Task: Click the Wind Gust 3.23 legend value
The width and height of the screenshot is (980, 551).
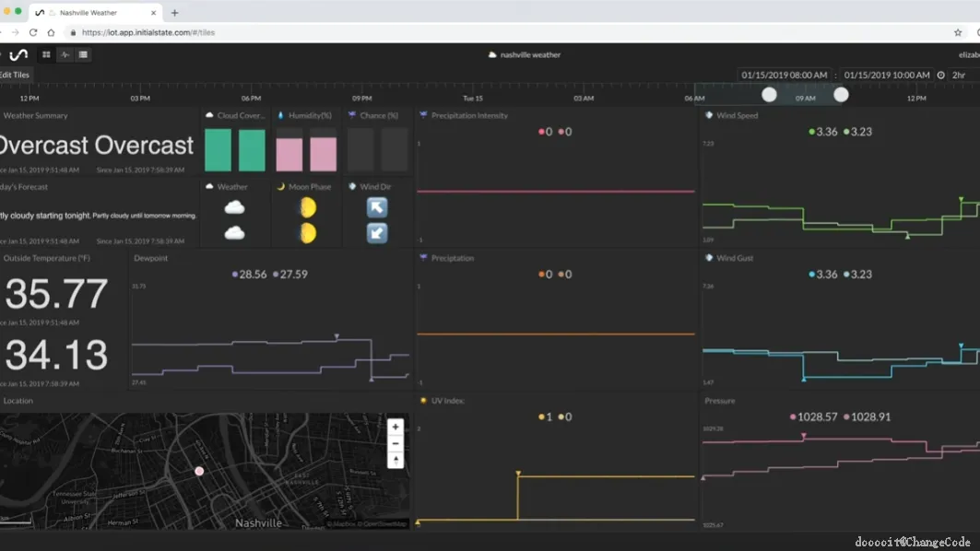Action: pyautogui.click(x=861, y=275)
